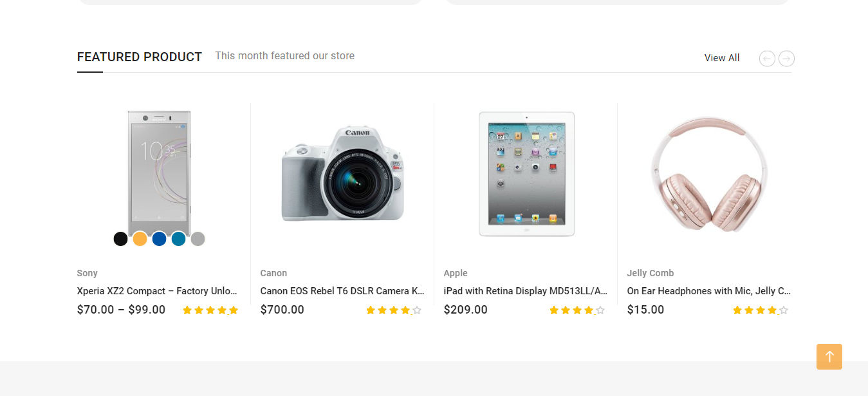Click the next arrow in Featured Product carousel
Screen dimensions: 868x396
coord(786,59)
